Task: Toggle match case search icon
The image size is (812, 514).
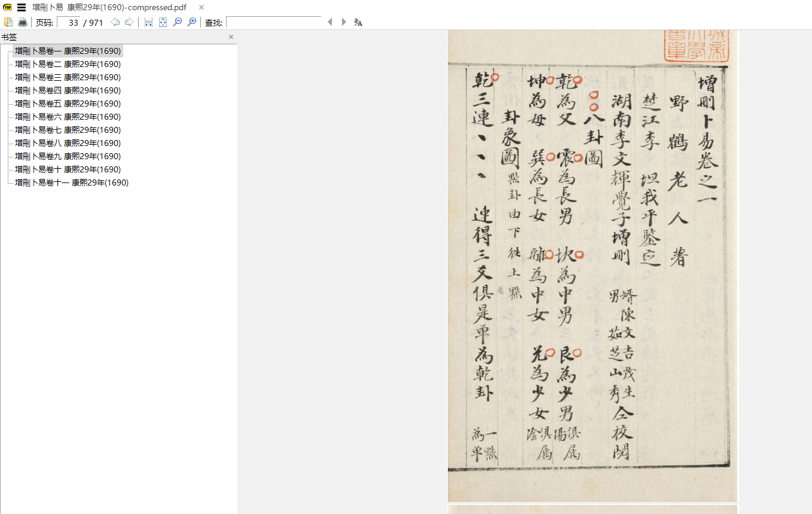Action: 358,22
